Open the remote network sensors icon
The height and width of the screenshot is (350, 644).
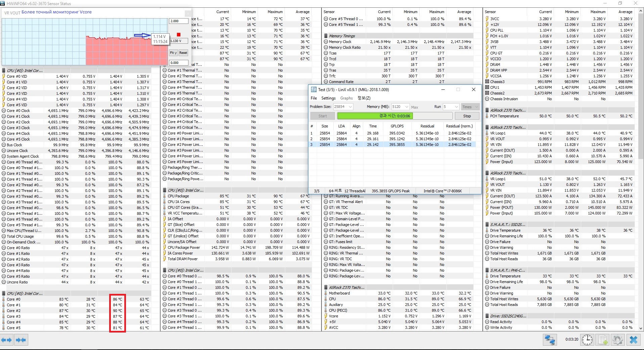click(x=550, y=340)
